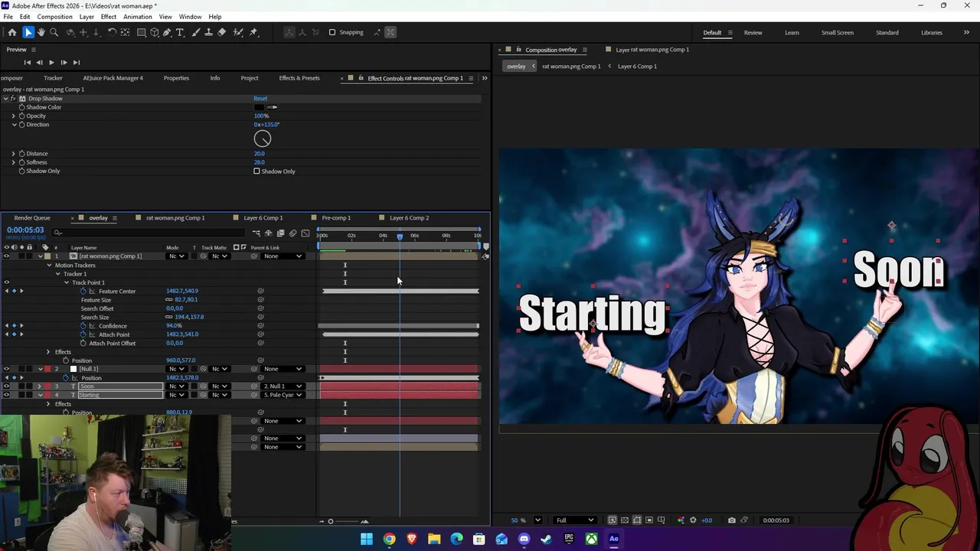
Task: Collapse the Tracker 1 group
Action: [57, 274]
